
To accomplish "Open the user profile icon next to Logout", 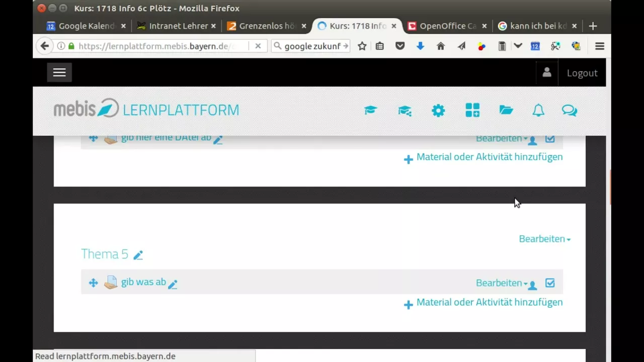I will pyautogui.click(x=547, y=72).
